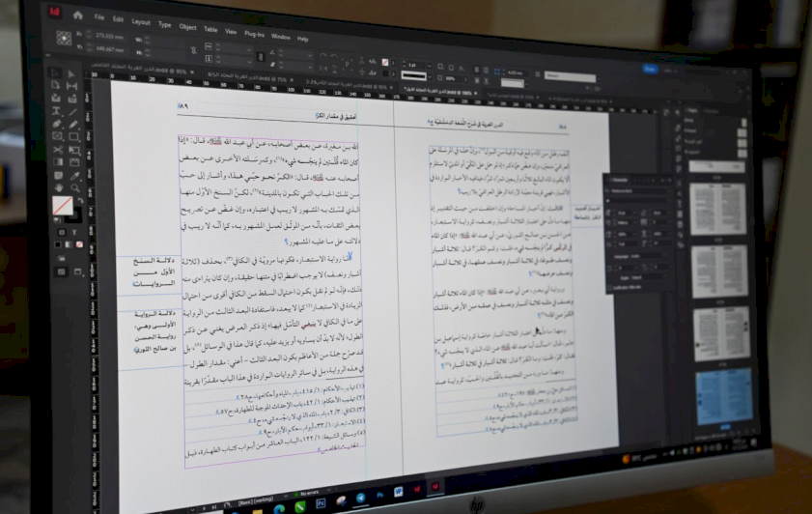Close the first document tab at 95%
Viewport: 812px width, 514px height.
tap(192, 72)
